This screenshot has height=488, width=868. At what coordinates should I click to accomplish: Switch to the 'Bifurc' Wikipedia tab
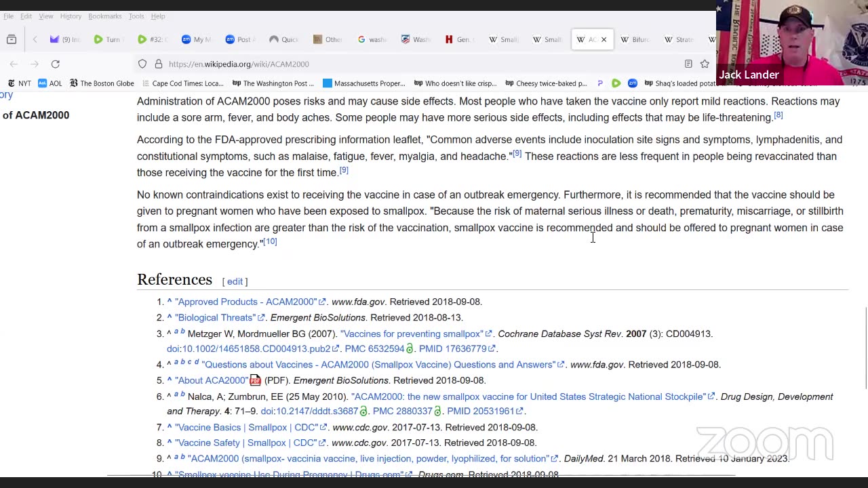[635, 39]
